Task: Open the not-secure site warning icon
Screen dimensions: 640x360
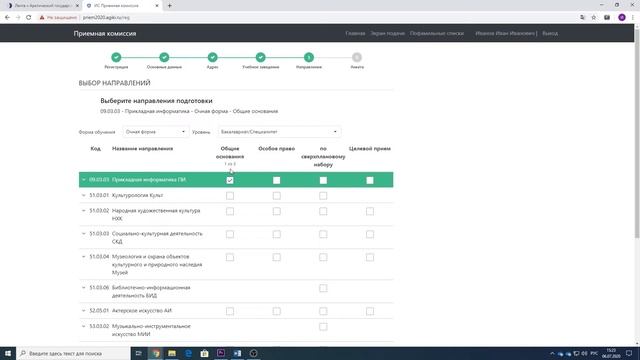Action: point(42,18)
